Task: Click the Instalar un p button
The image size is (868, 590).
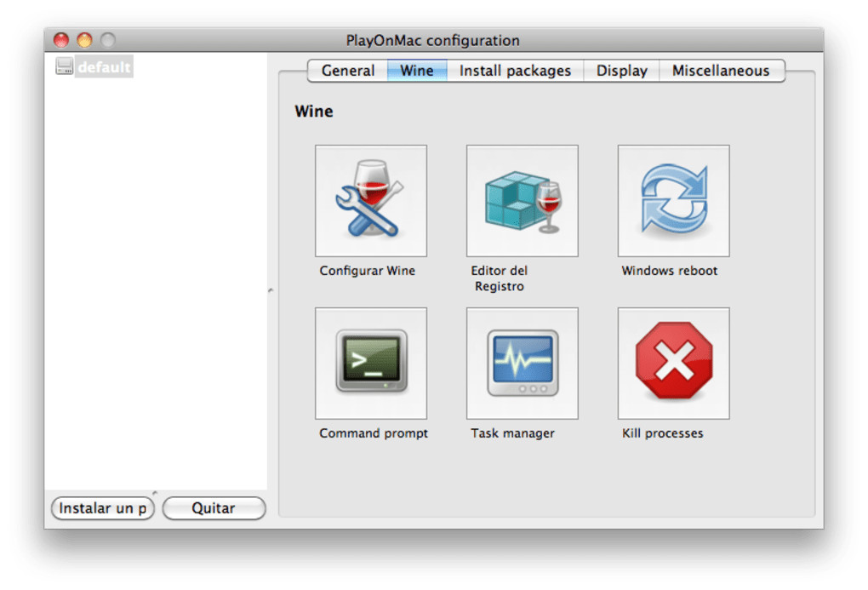Action: (x=102, y=508)
